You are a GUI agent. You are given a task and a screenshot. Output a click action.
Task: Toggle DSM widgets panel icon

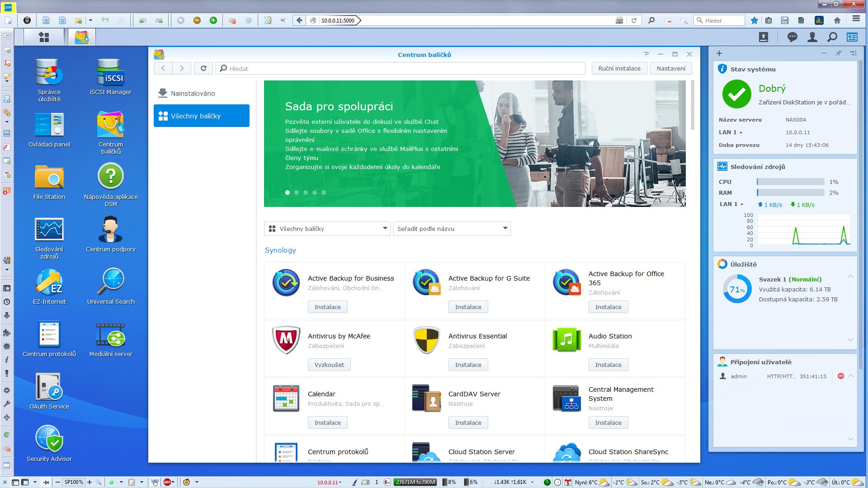tap(852, 38)
